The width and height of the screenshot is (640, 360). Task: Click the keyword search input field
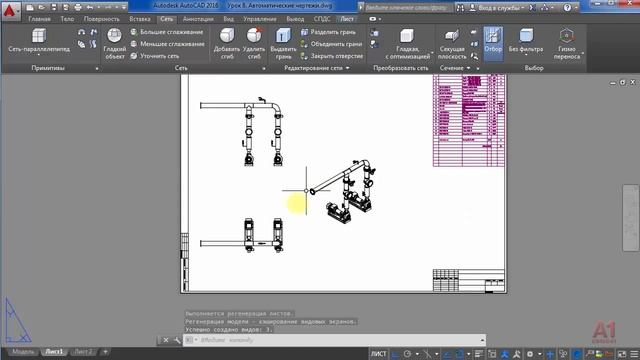[x=408, y=7]
